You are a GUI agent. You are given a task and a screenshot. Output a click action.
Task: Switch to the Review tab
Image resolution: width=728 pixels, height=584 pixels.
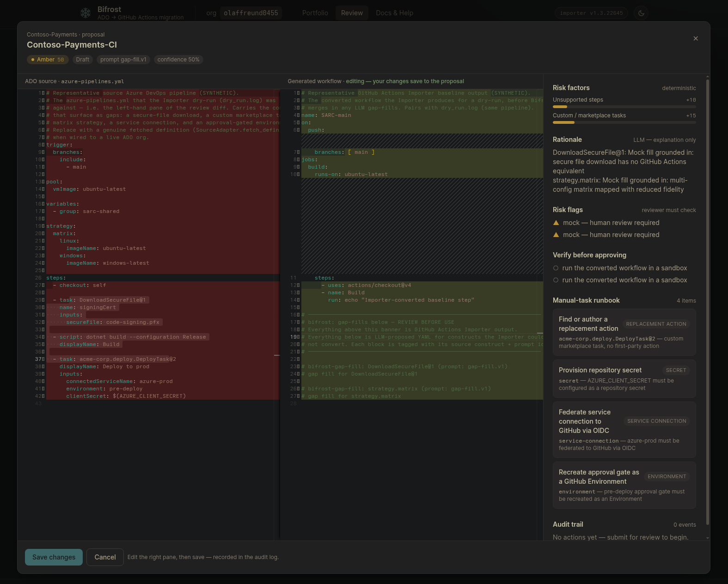click(x=352, y=13)
